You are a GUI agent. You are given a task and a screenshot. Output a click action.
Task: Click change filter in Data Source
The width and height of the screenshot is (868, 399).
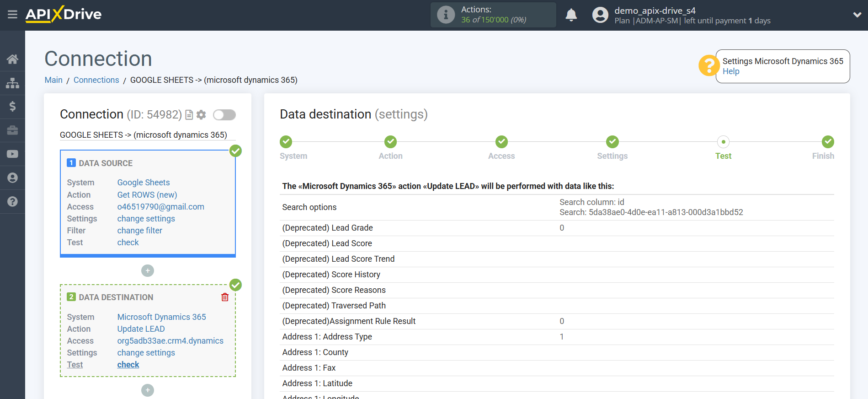click(x=139, y=231)
